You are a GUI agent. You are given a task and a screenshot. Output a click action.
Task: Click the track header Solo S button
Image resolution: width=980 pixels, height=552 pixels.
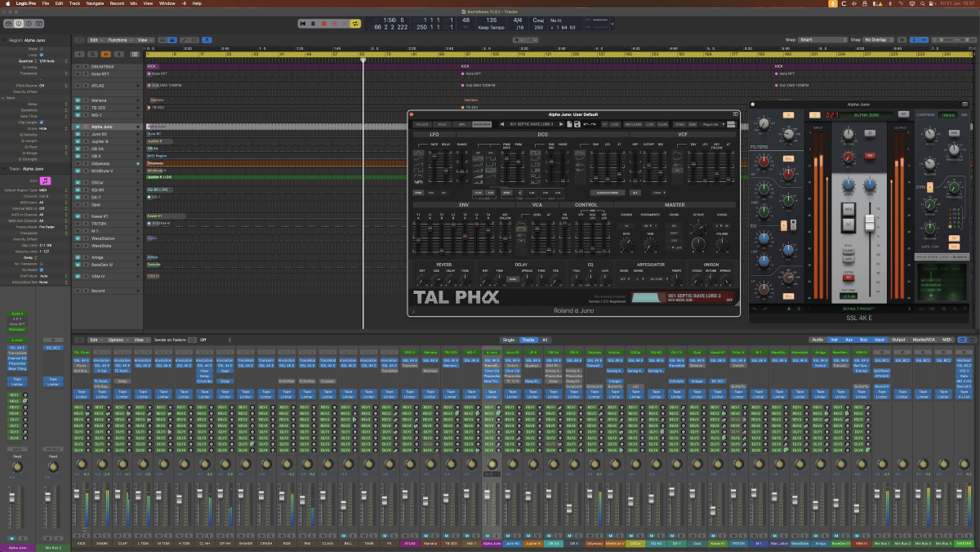pyautogui.click(x=119, y=55)
